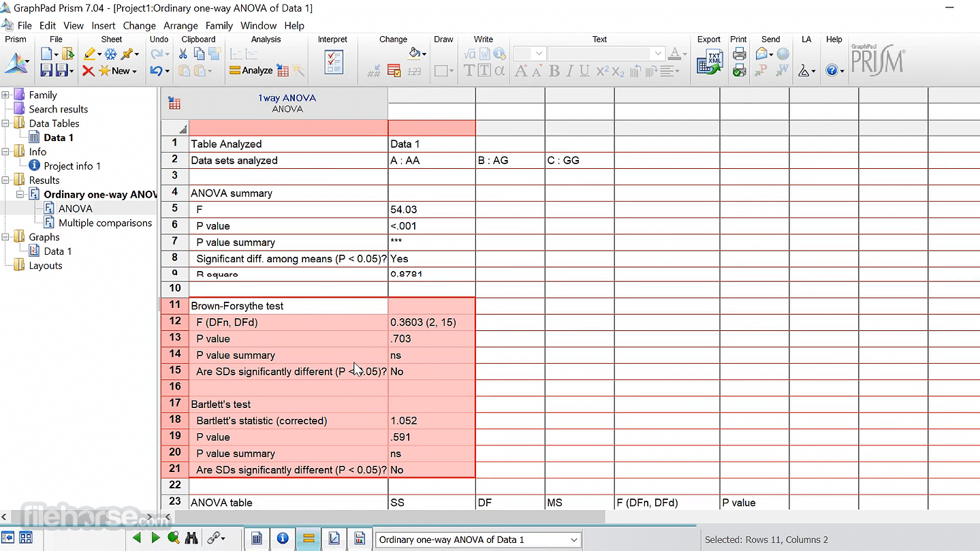
Task: Select the Bartlett's statistic value 1.052
Action: (x=432, y=421)
